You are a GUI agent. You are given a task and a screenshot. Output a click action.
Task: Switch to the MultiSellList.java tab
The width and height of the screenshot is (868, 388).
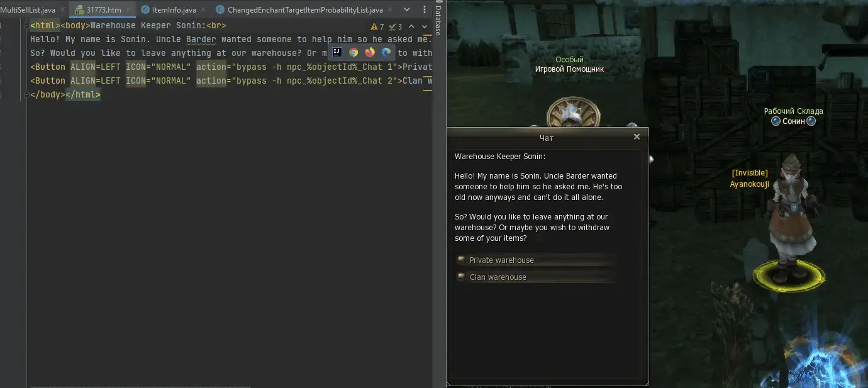(28, 10)
